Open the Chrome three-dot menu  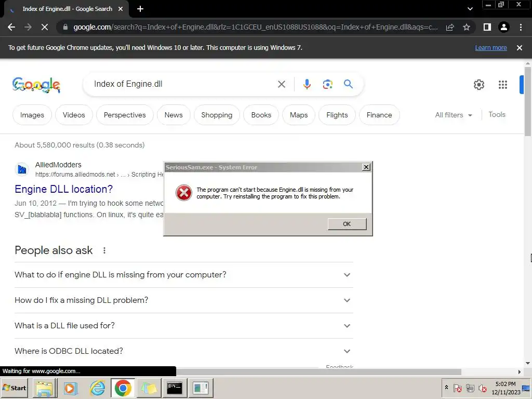coord(521,27)
